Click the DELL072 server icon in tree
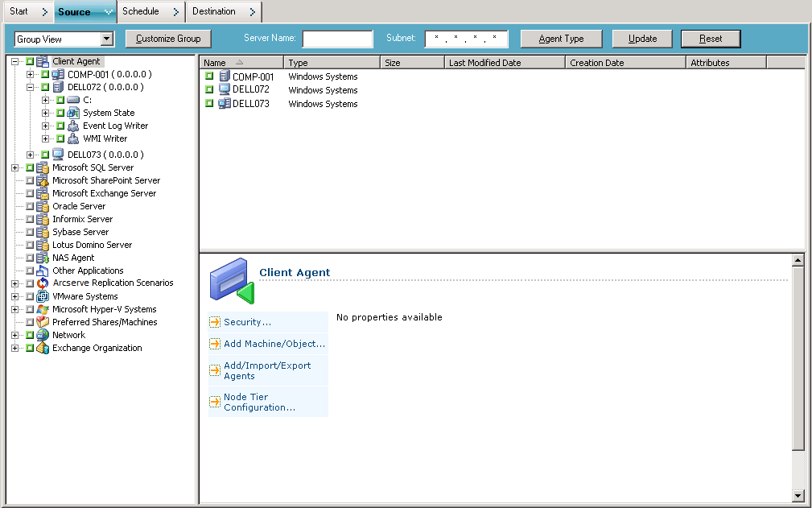This screenshot has height=508, width=812. click(x=58, y=87)
